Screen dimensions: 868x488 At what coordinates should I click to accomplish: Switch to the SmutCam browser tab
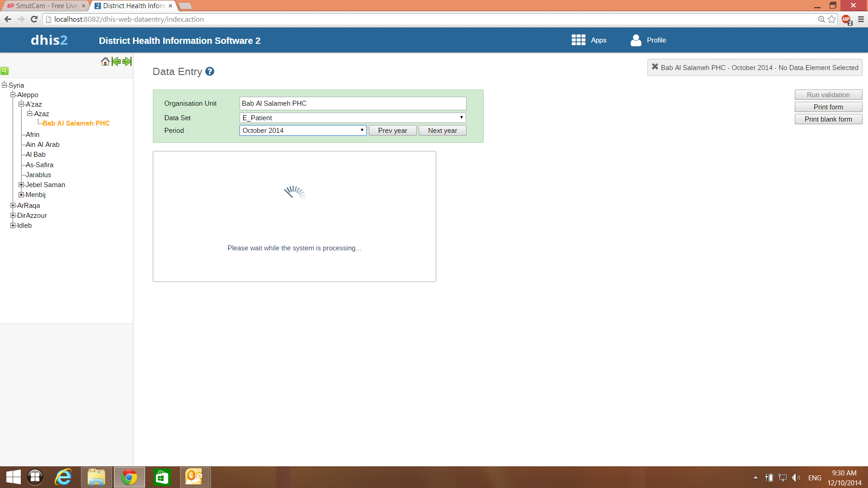click(x=45, y=6)
